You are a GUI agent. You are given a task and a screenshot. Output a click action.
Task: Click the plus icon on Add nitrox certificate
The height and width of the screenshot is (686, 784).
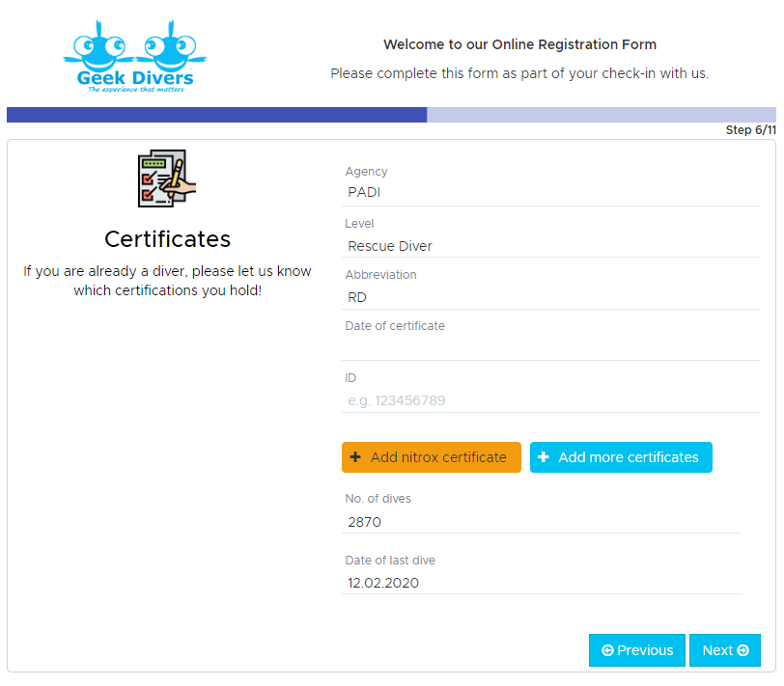(x=355, y=457)
